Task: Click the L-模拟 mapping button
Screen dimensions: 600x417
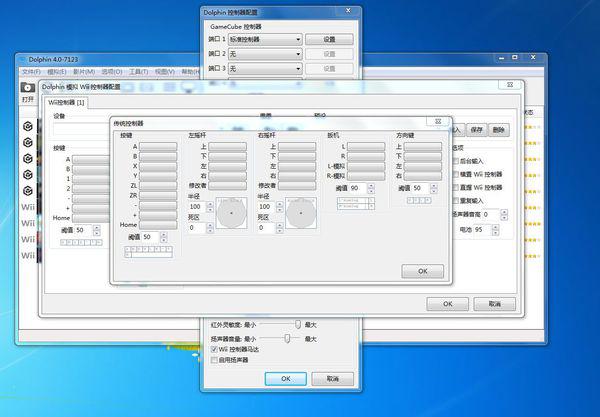Action: (x=366, y=166)
